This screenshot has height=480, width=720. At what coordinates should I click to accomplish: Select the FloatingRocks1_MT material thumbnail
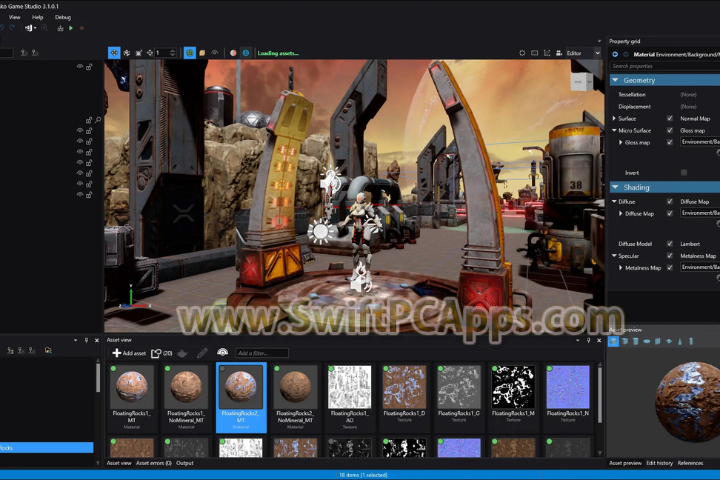pos(132,387)
